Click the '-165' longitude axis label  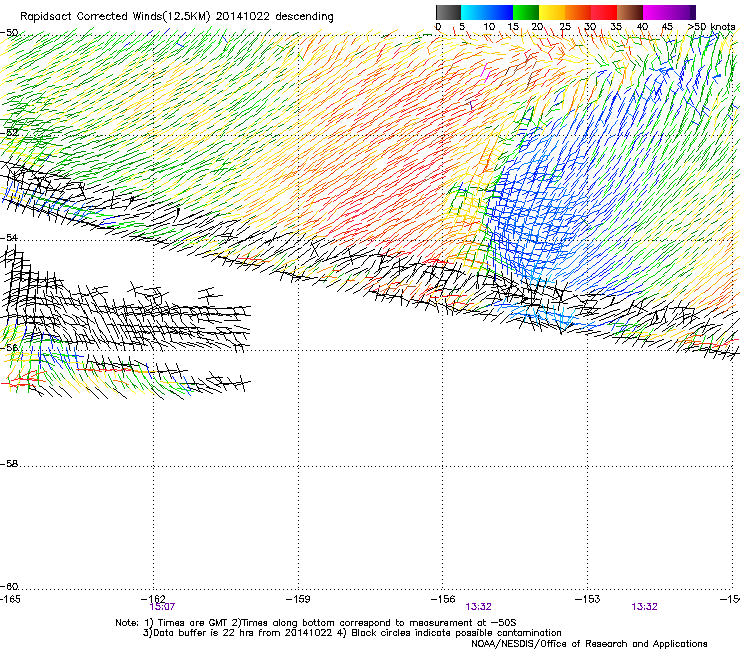pyautogui.click(x=10, y=599)
